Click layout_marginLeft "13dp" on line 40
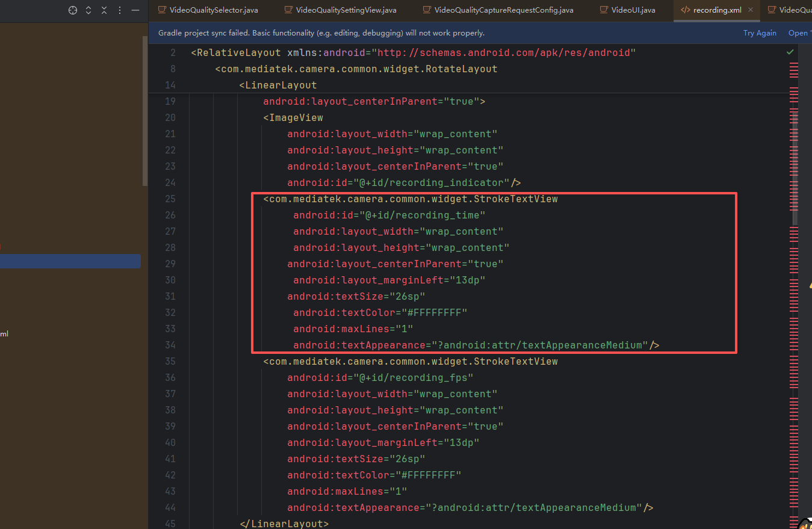 pyautogui.click(x=383, y=443)
